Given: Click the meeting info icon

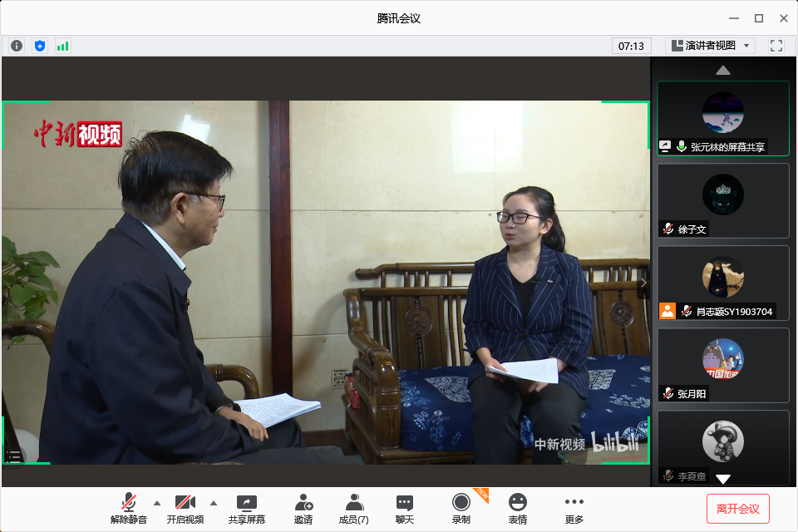Looking at the screenshot, I should (x=17, y=46).
